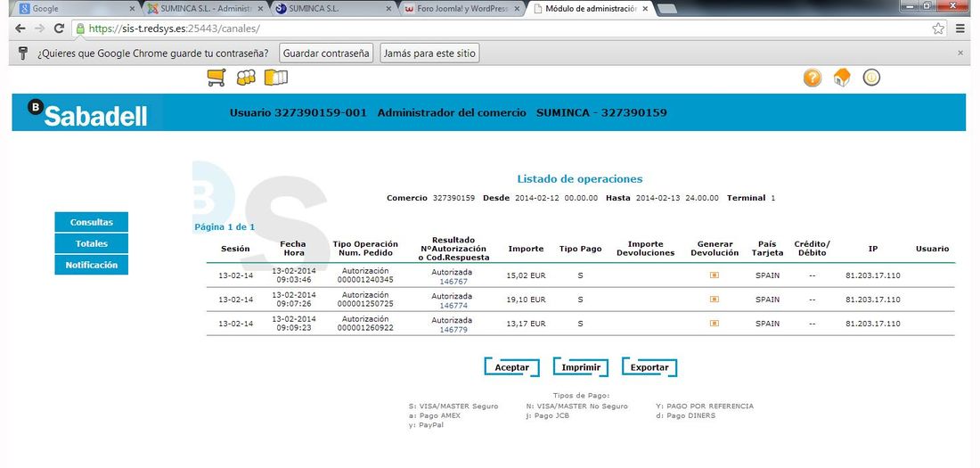This screenshot has width=980, height=468.
Task: Open authorization number 146767 link
Action: click(453, 282)
